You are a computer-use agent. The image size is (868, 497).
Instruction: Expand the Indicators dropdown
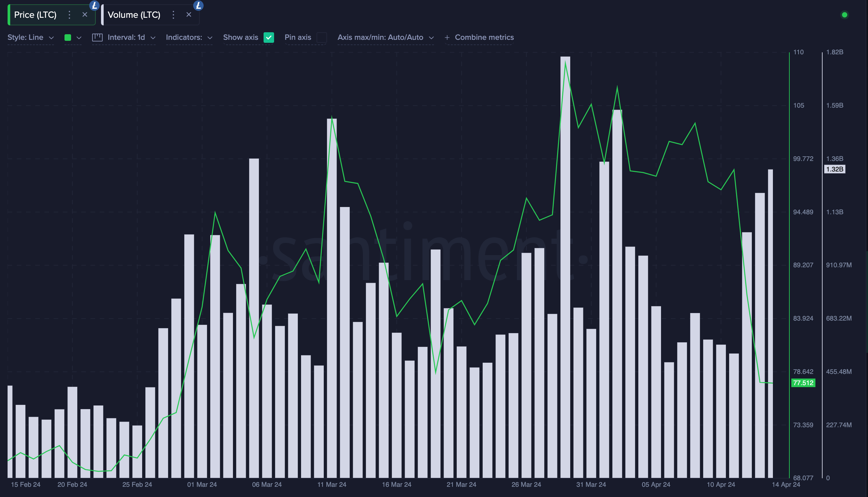click(189, 38)
